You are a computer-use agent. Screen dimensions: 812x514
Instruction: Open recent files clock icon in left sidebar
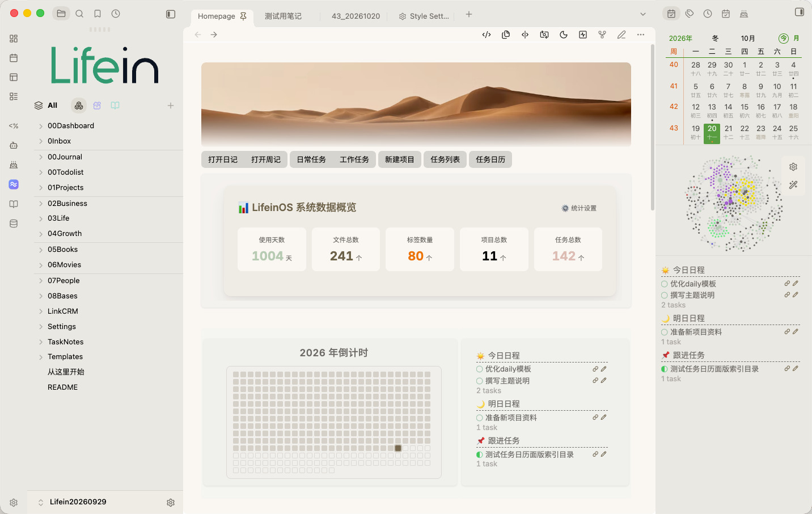[x=116, y=14]
